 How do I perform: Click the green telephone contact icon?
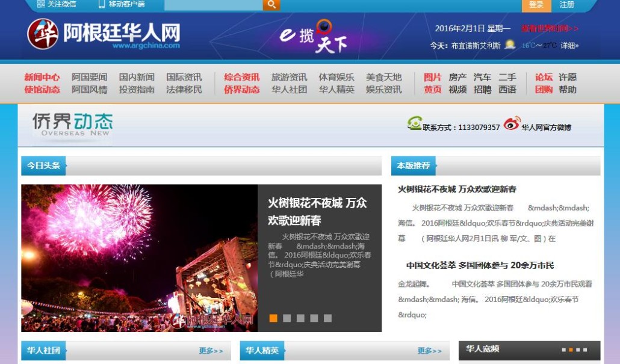(x=414, y=123)
